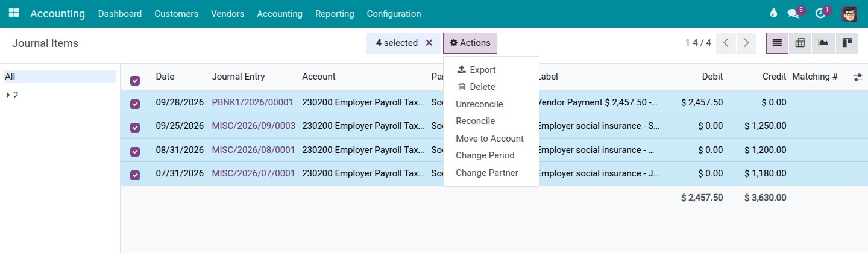868x253 pixels.
Task: Click the '4 selected' indicator
Action: [397, 43]
